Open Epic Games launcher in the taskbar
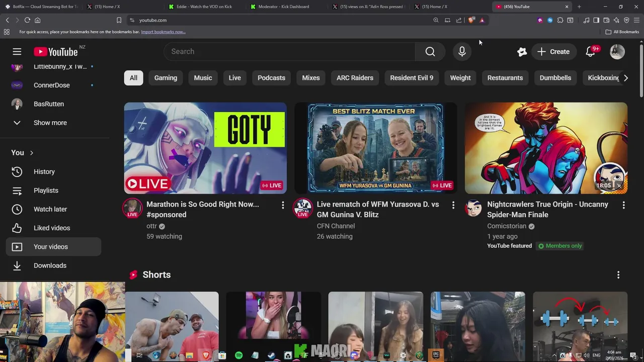The height and width of the screenshot is (362, 644). (x=436, y=355)
